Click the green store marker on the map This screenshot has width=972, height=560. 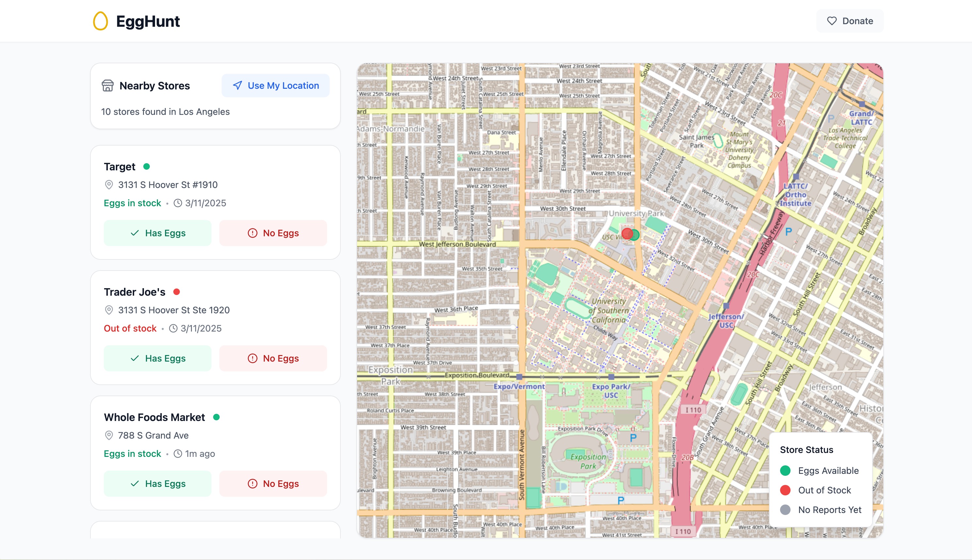[x=636, y=235]
